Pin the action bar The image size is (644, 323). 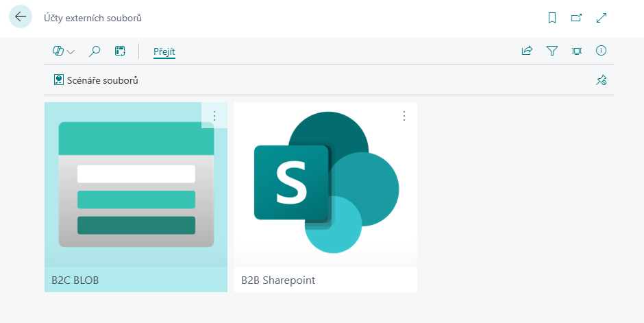(x=601, y=80)
